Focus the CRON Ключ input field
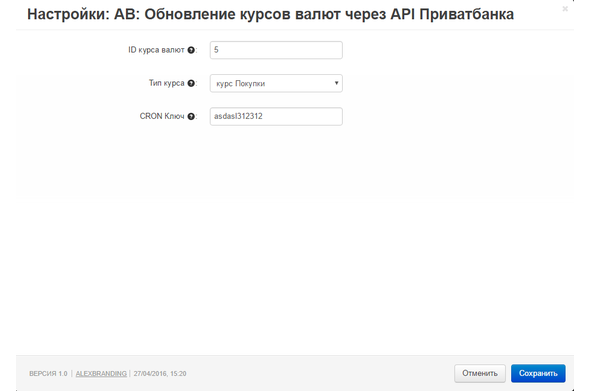590x391 pixels. coord(276,116)
